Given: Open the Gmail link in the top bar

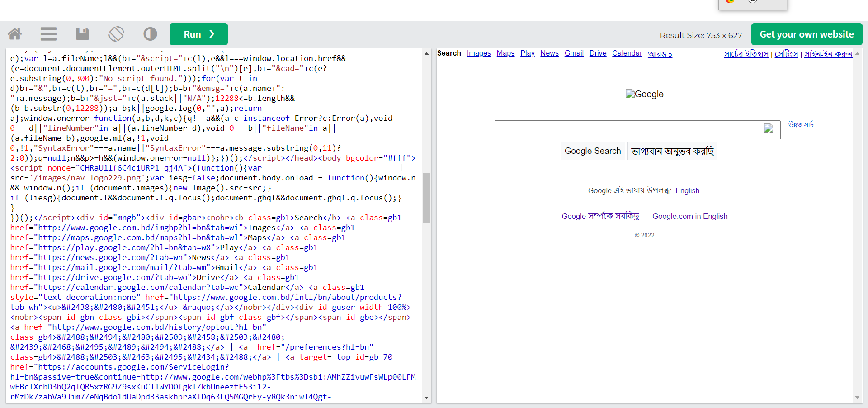Looking at the screenshot, I should (x=574, y=53).
